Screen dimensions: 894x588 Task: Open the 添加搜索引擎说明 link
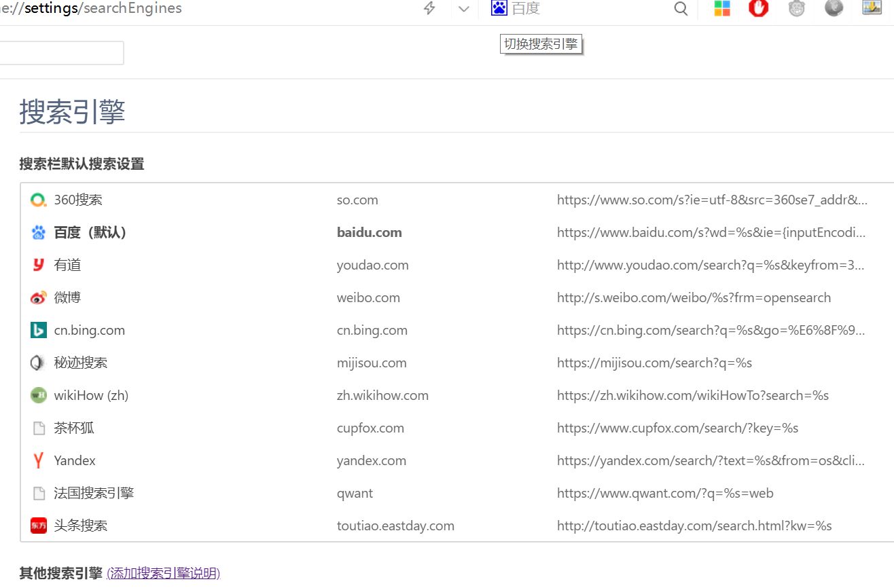163,573
